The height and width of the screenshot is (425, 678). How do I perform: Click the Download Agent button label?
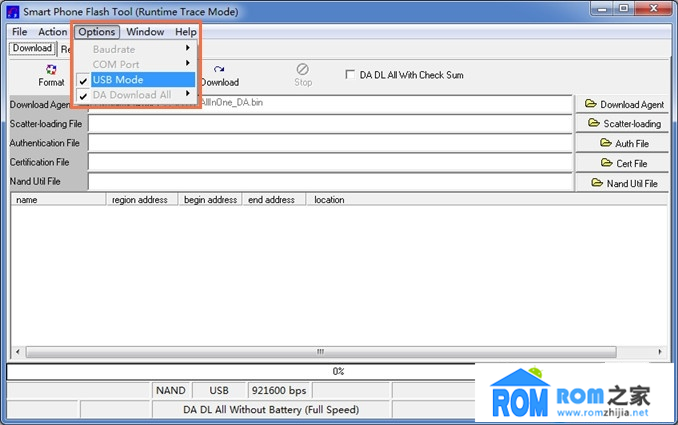[632, 105]
